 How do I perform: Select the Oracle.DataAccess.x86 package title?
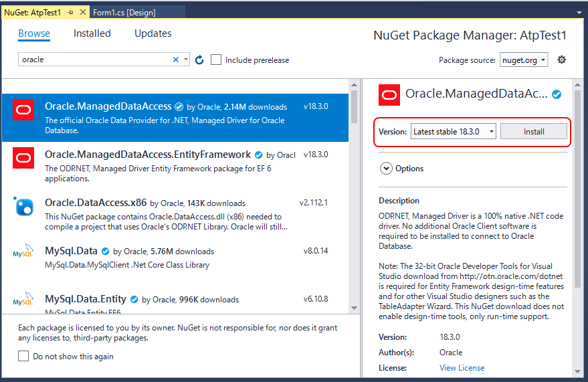[96, 203]
